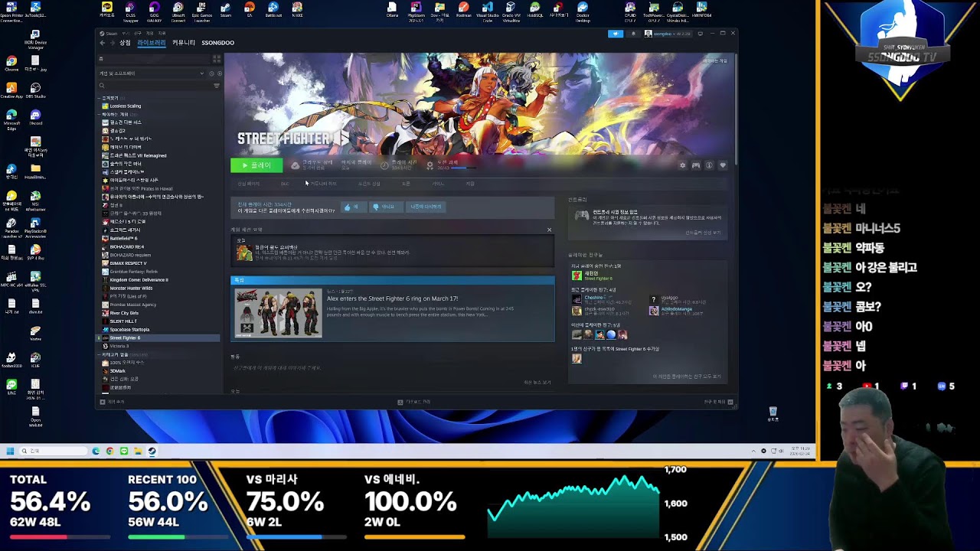Click the Windows taskbar search box
This screenshot has height=551, width=980.
point(54,451)
